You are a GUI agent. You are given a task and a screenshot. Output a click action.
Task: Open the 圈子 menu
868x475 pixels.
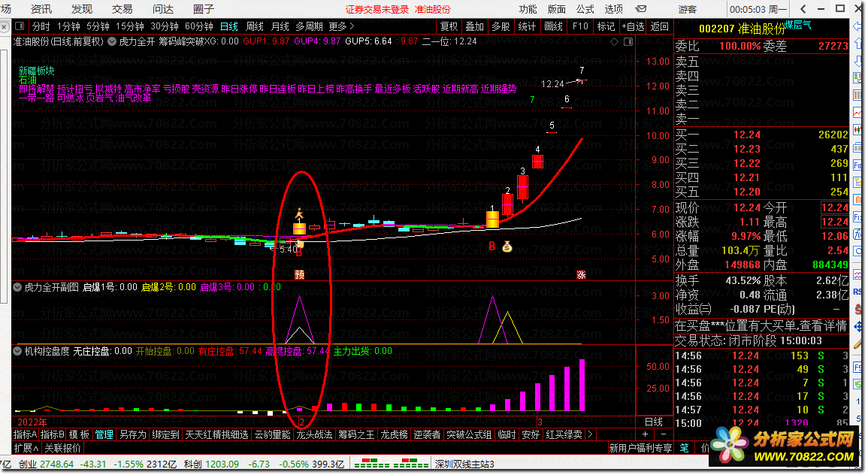click(203, 10)
